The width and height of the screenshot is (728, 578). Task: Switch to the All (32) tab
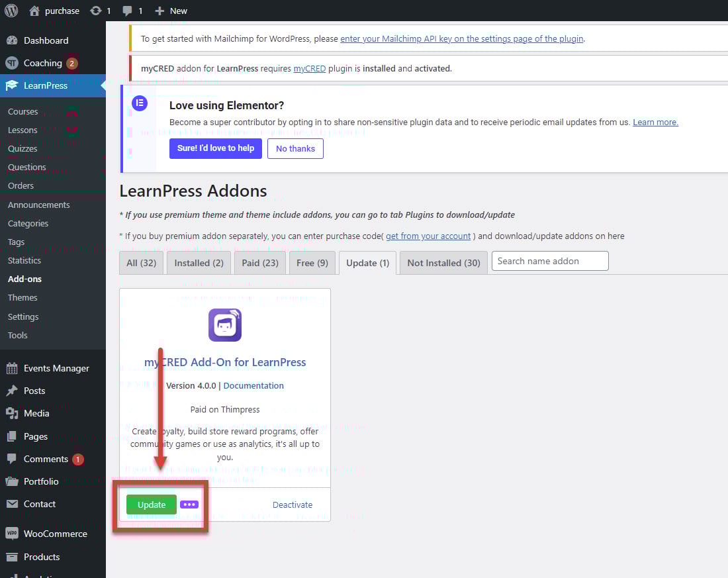141,263
